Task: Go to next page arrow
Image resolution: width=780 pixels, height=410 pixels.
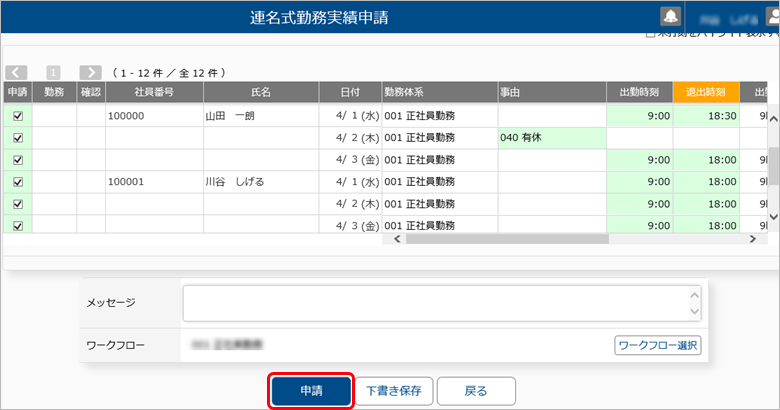Action: coord(91,73)
